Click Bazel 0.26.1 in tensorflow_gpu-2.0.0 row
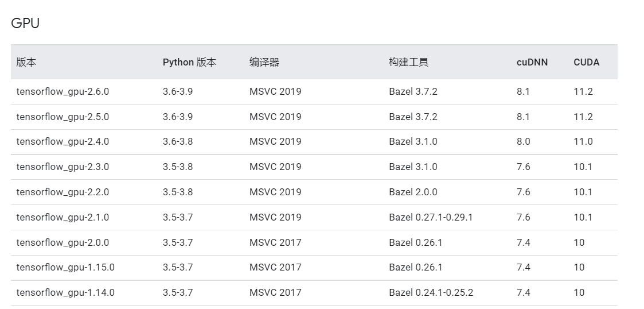 416,243
